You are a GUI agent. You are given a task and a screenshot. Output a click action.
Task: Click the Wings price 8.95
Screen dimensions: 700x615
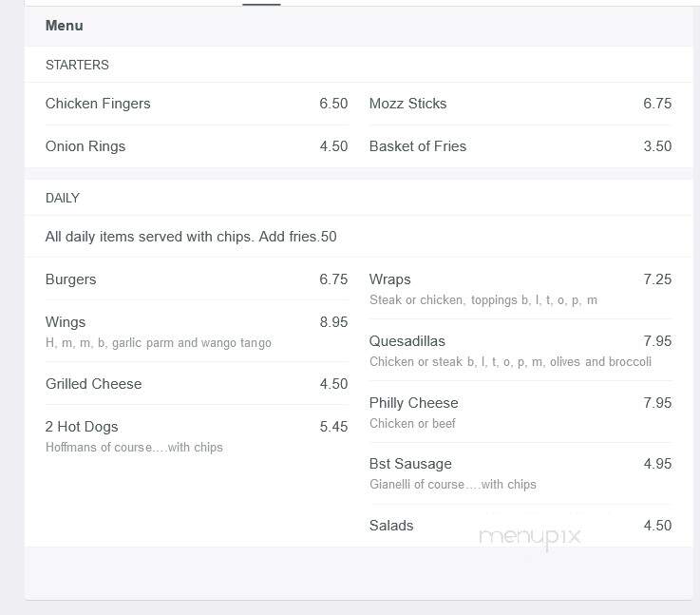coord(333,322)
